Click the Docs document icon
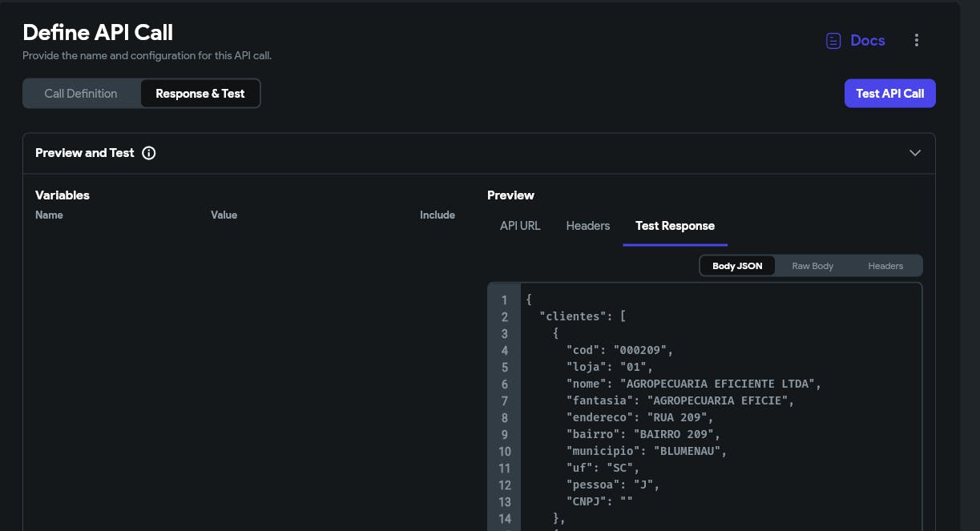 (x=833, y=41)
